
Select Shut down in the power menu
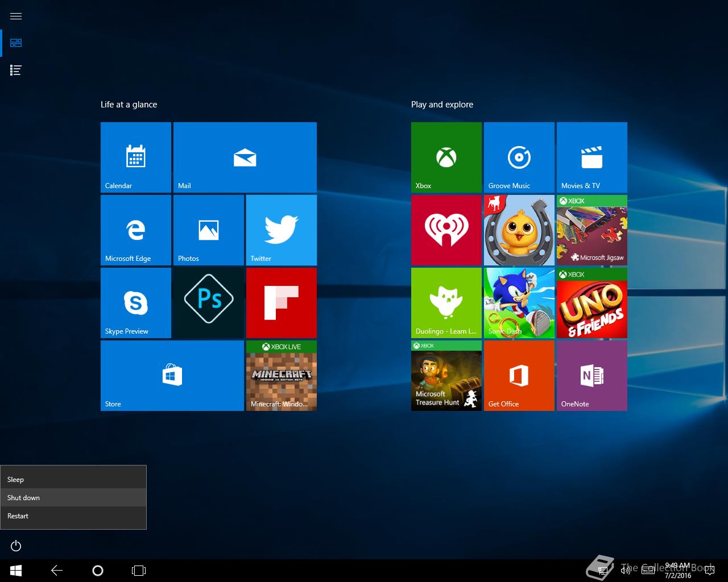point(73,498)
